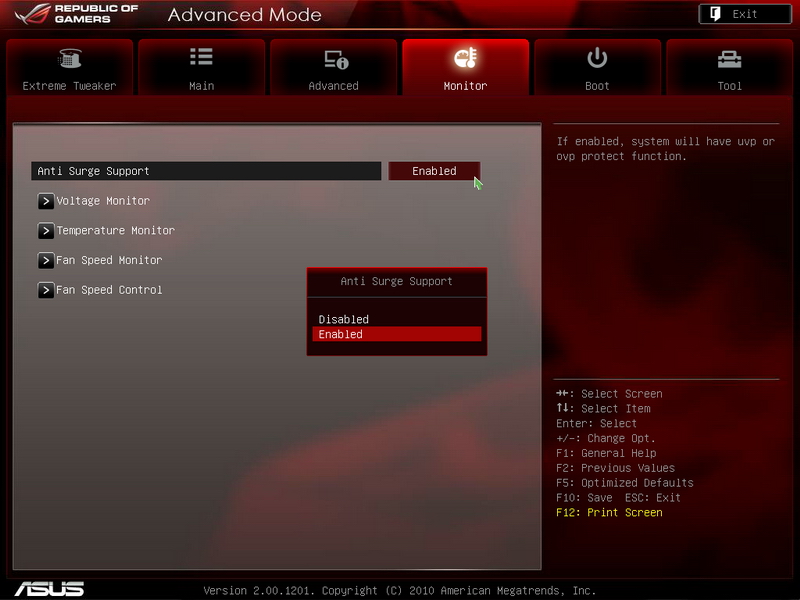Click the Exit button label
800x600 pixels.
pyautogui.click(x=744, y=14)
